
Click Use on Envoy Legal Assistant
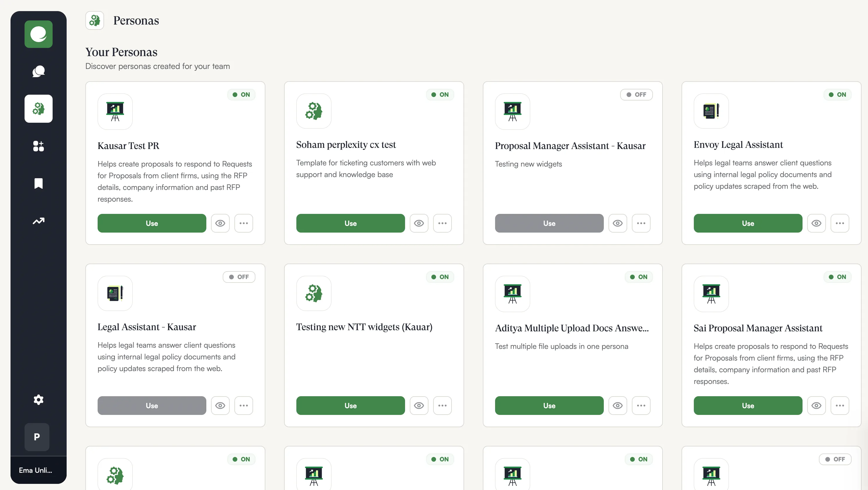click(x=748, y=223)
